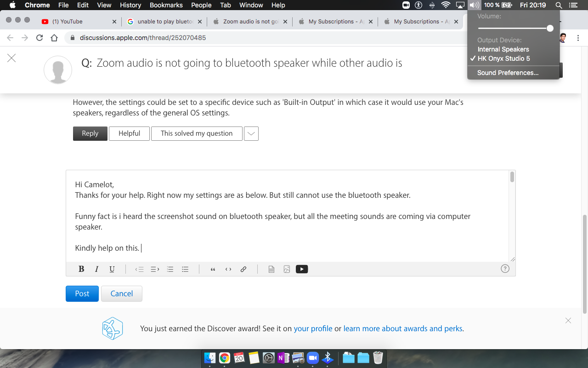Apply italic formatting in the reply editor
This screenshot has height=368, width=588.
pyautogui.click(x=96, y=269)
